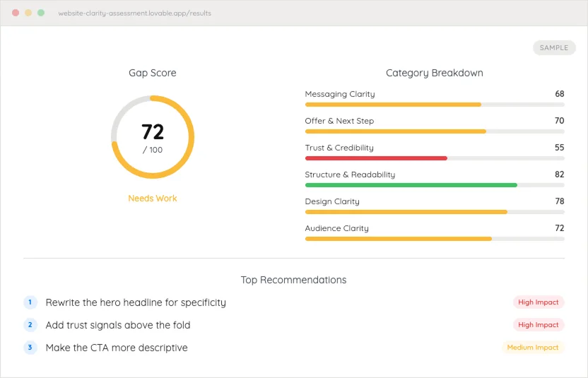This screenshot has width=588, height=378.
Task: Click the Trust & Credibility score 55
Action: [x=560, y=148]
